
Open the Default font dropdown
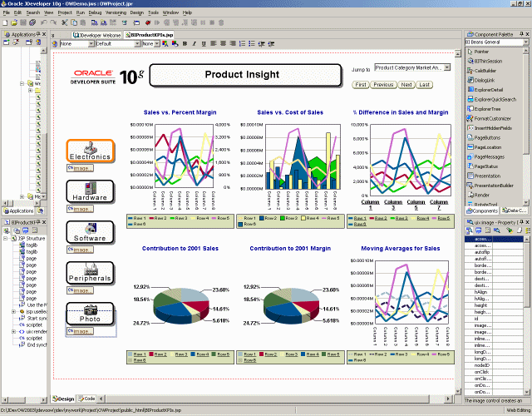click(137, 44)
